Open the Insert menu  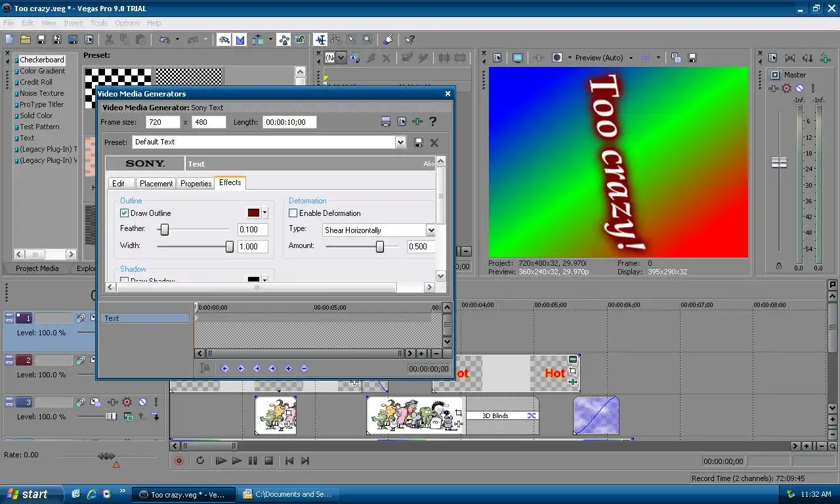pos(73,23)
